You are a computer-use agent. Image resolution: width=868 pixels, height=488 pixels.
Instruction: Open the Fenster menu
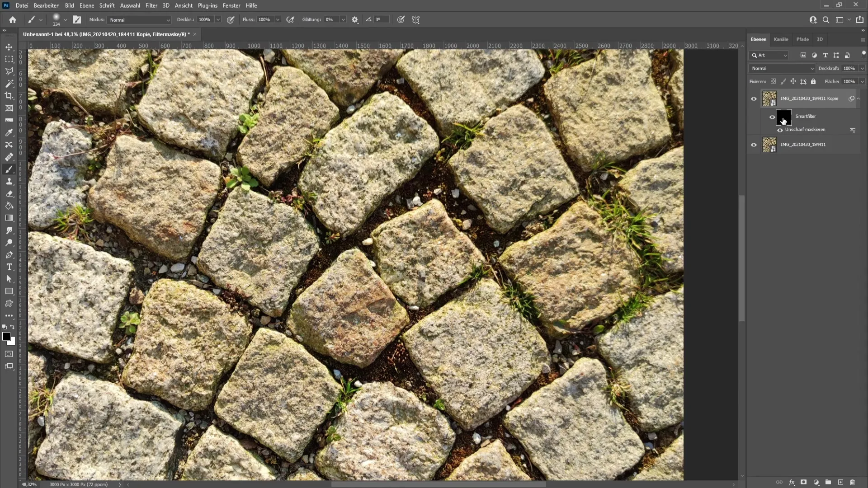click(x=231, y=5)
